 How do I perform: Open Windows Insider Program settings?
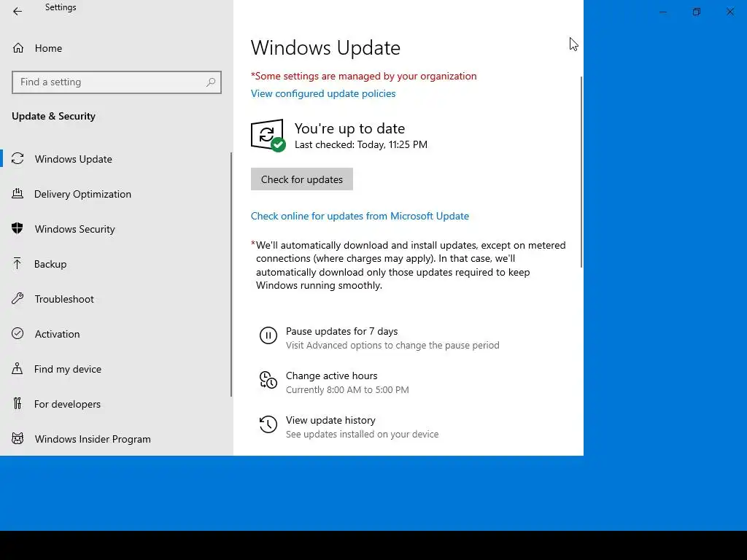coord(93,439)
